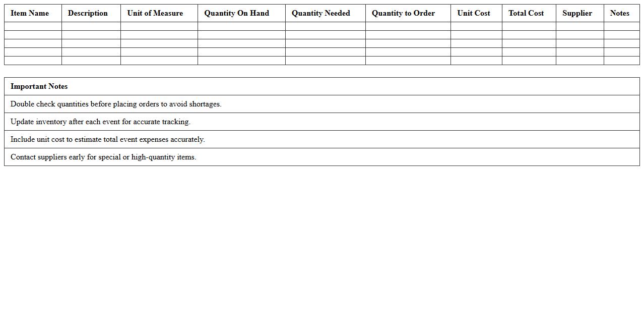This screenshot has height=328, width=644.
Task: Select first empty cell under Quantity Needed
Action: pos(325,26)
